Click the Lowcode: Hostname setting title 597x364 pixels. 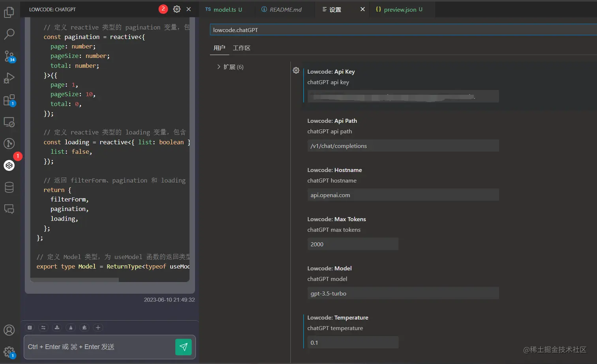pos(334,170)
